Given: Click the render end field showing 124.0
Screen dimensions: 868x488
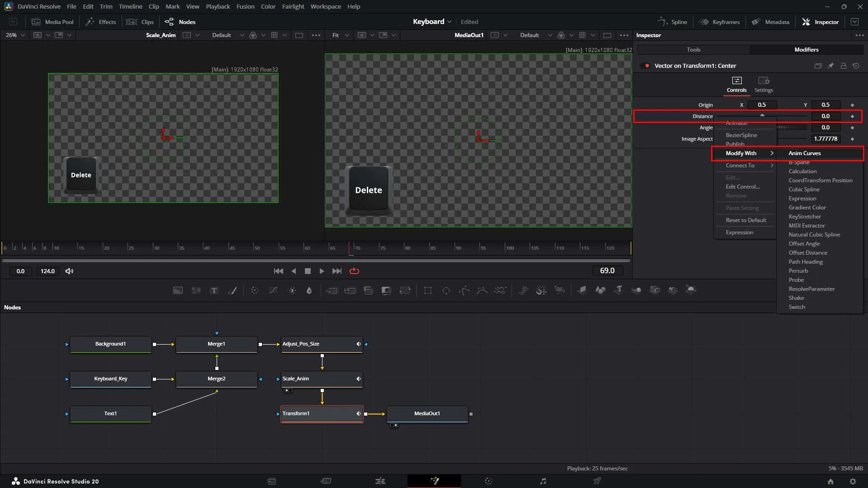Looking at the screenshot, I should click(47, 271).
